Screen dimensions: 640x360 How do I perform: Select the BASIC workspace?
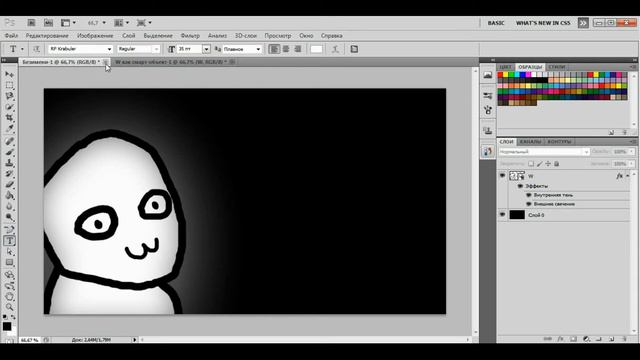pyautogui.click(x=496, y=23)
